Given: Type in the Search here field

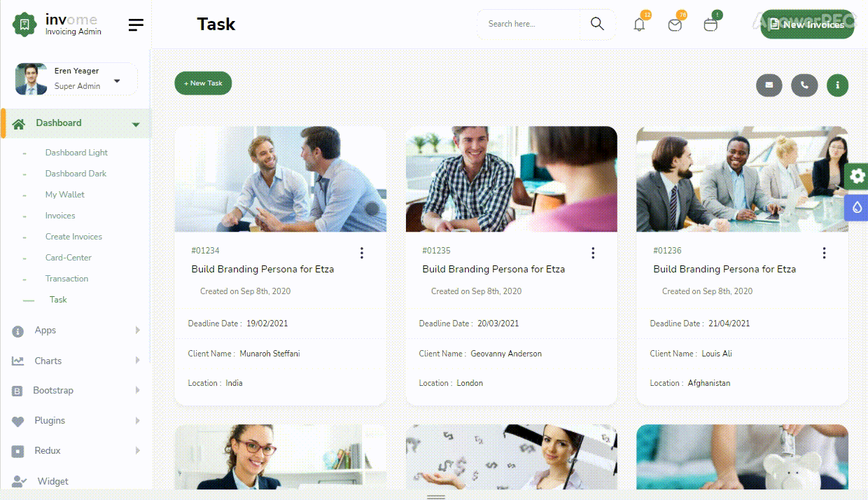Looking at the screenshot, I should 529,25.
